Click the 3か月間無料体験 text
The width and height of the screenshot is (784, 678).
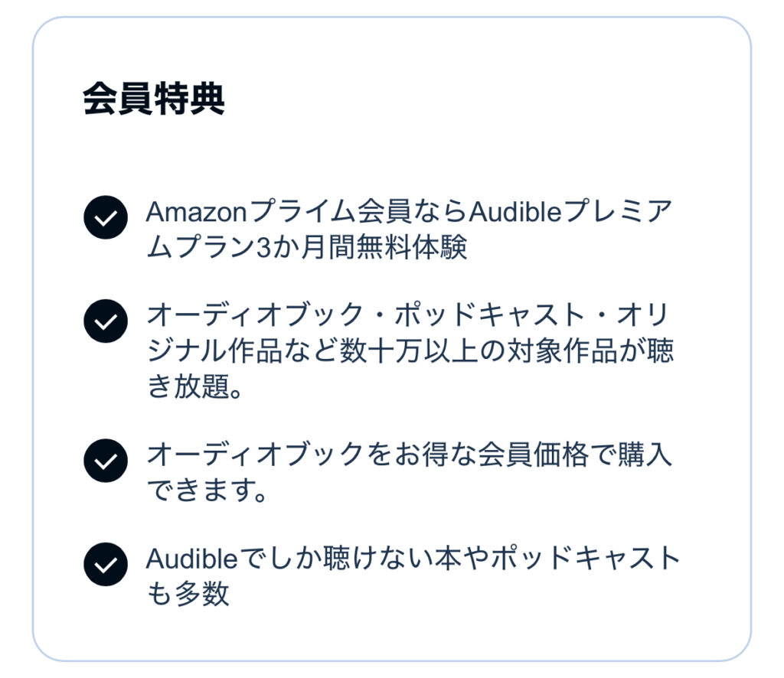click(361, 247)
